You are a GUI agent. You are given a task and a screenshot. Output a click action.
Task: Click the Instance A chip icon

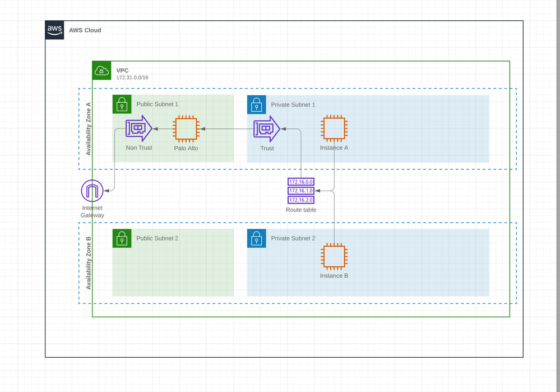tap(334, 129)
